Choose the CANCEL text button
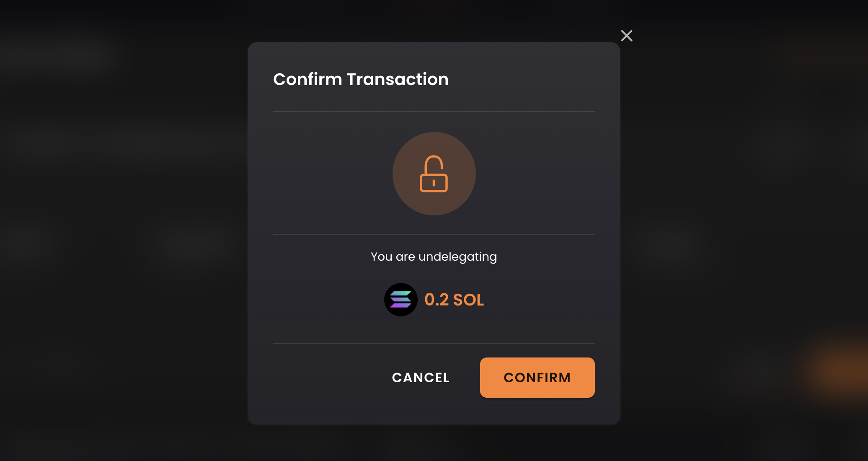The height and width of the screenshot is (461, 868). [x=421, y=378]
